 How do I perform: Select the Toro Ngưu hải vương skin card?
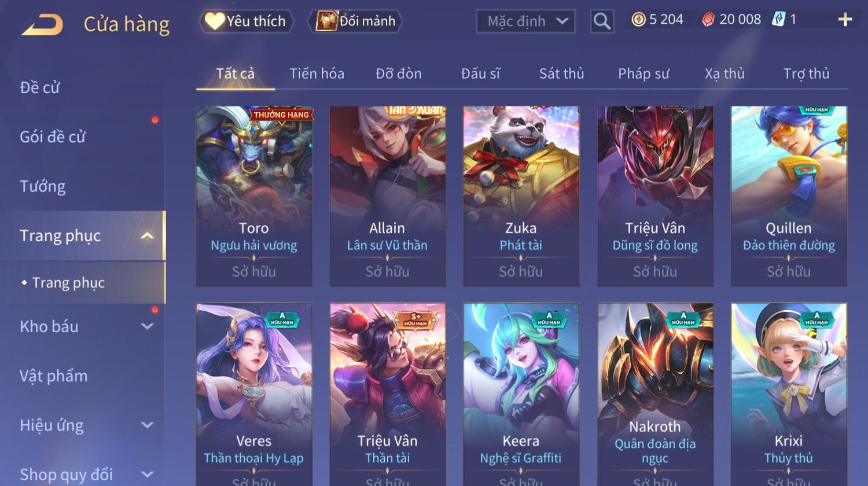(x=254, y=196)
